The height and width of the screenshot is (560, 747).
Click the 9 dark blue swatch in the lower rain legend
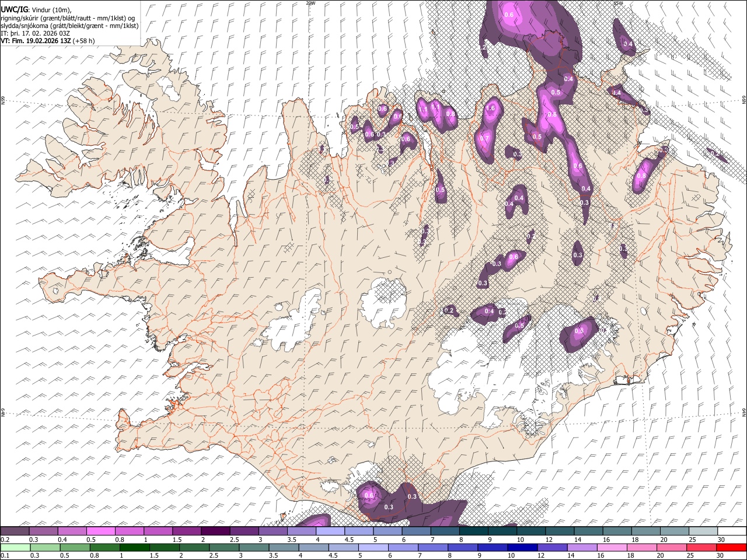pyautogui.click(x=493, y=547)
